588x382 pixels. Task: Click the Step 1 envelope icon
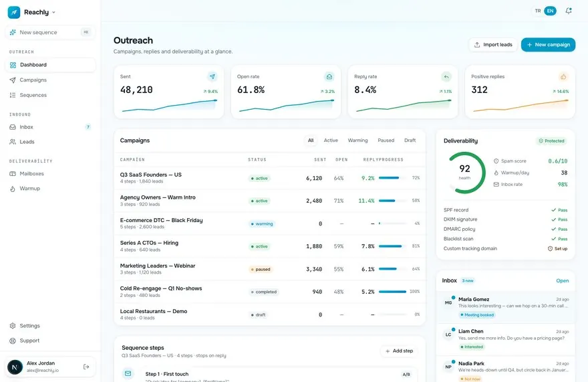pyautogui.click(x=128, y=374)
